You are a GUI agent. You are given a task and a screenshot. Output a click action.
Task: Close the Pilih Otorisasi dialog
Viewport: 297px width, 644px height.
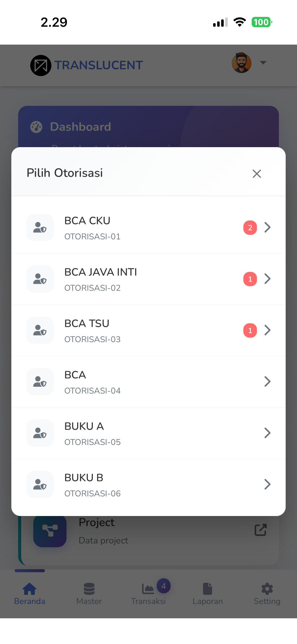pyautogui.click(x=257, y=174)
